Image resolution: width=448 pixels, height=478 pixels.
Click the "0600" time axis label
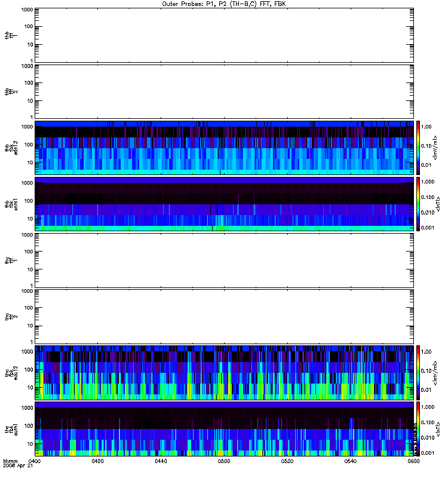pos(413,461)
